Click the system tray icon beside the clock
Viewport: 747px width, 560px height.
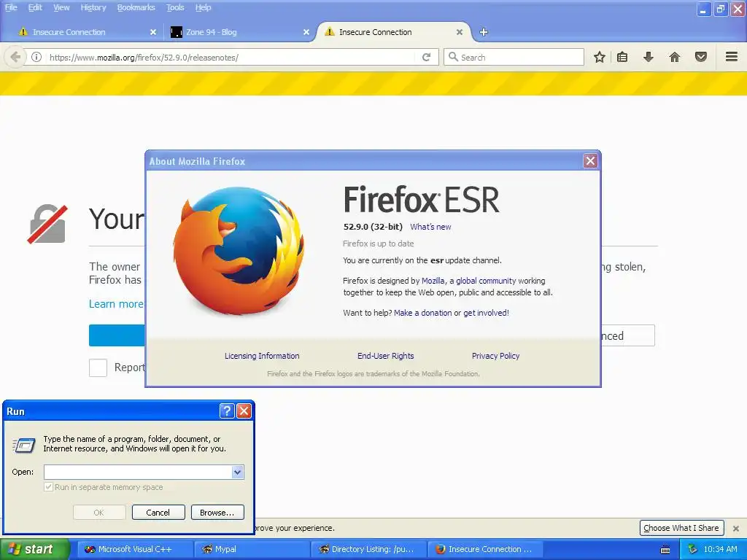[x=692, y=549]
